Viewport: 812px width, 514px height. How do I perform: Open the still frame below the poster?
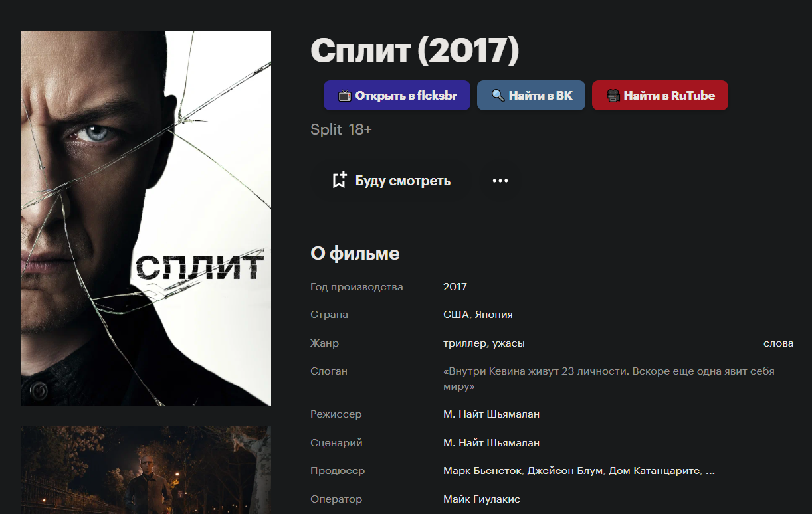[x=146, y=470]
